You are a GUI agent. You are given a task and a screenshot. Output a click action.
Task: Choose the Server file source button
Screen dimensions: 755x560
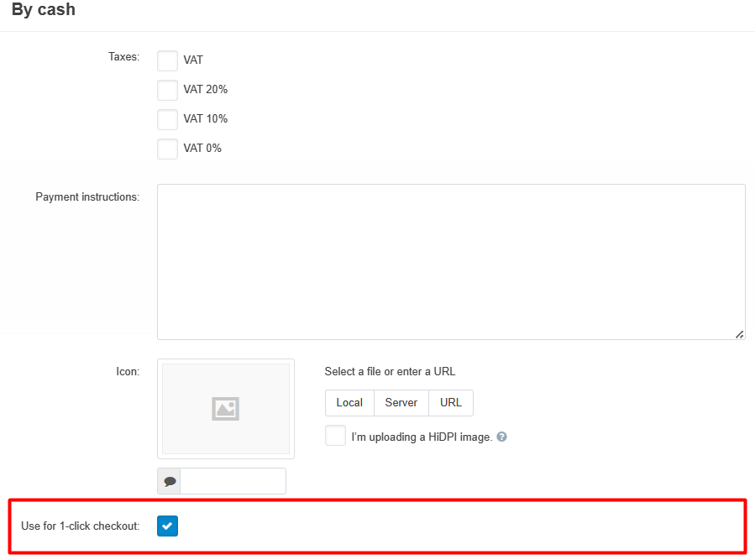(401, 402)
